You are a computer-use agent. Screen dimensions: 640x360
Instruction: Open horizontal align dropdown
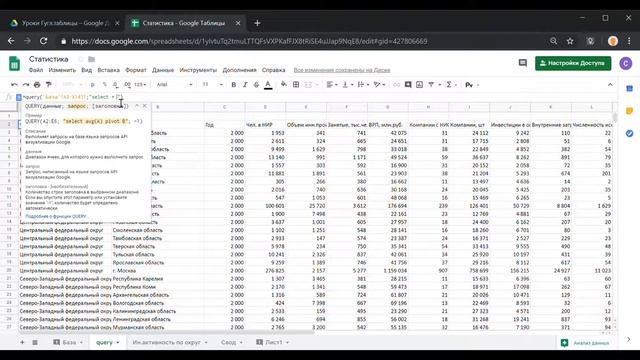tap(332, 84)
